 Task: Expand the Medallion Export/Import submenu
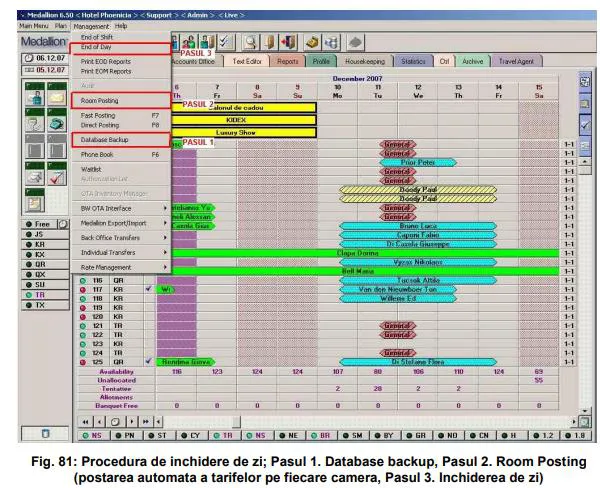[121, 223]
